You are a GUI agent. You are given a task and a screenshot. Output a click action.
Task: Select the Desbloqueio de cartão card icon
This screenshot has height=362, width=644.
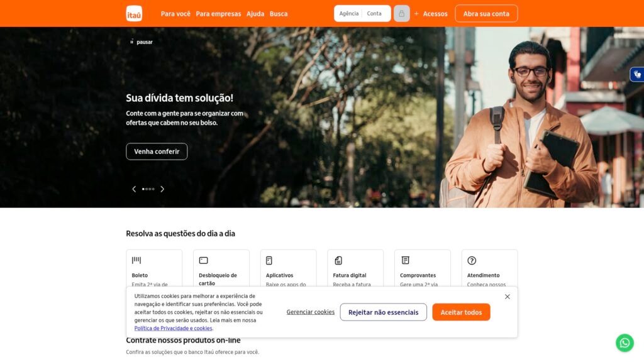[203, 260]
